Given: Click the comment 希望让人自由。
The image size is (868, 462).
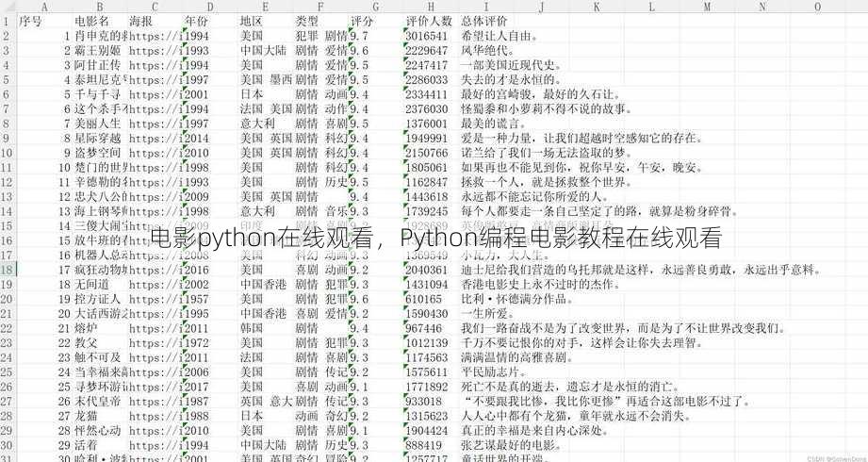Looking at the screenshot, I should [500, 36].
